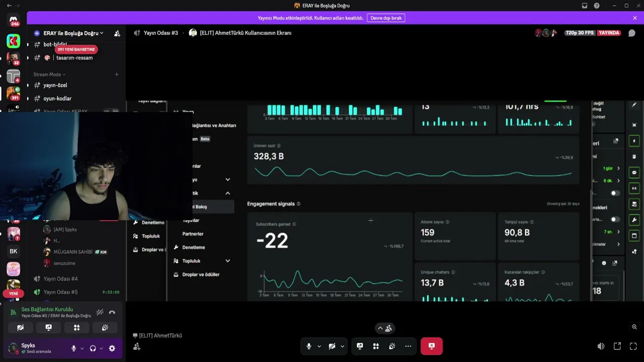Click the Takipçi sayısı 90,8 B card
The image size is (644, 362).
pyautogui.click(x=538, y=236)
